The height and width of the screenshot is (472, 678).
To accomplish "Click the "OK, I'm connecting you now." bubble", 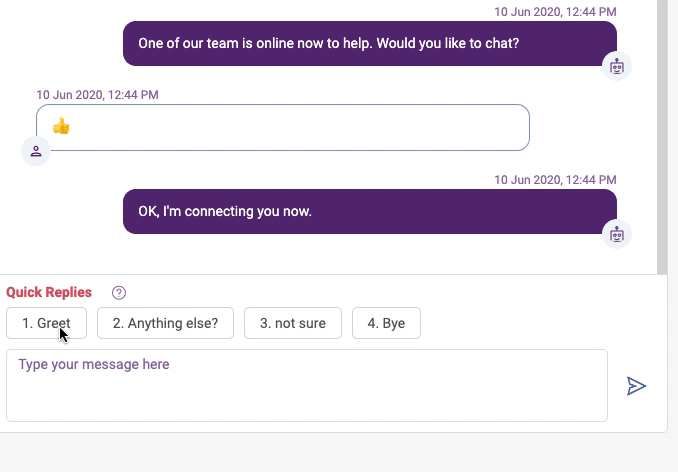I will pos(370,211).
